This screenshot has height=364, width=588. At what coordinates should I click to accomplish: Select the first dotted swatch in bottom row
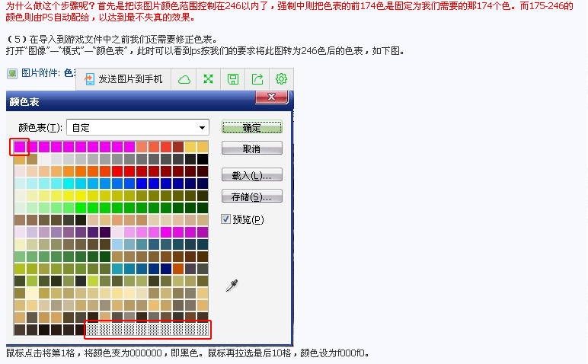(x=92, y=330)
